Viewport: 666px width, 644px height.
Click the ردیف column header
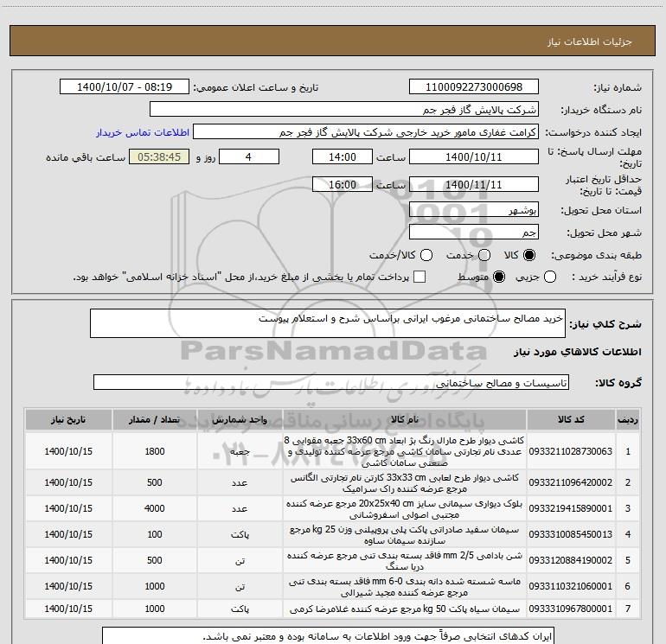pyautogui.click(x=628, y=419)
